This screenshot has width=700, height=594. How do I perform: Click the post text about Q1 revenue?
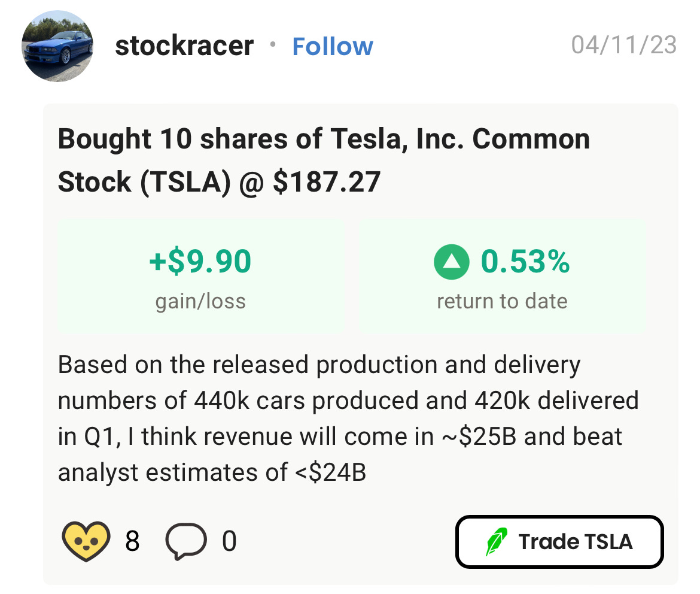tap(348, 418)
